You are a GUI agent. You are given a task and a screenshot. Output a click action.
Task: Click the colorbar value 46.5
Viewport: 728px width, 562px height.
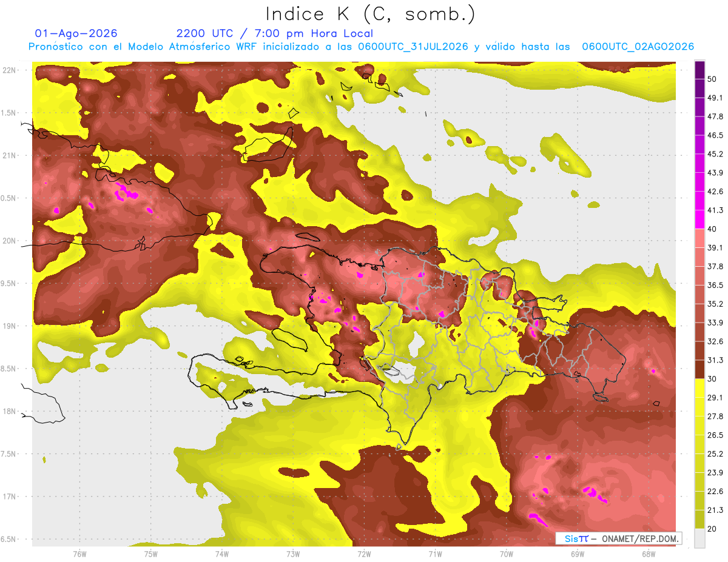[x=715, y=135]
